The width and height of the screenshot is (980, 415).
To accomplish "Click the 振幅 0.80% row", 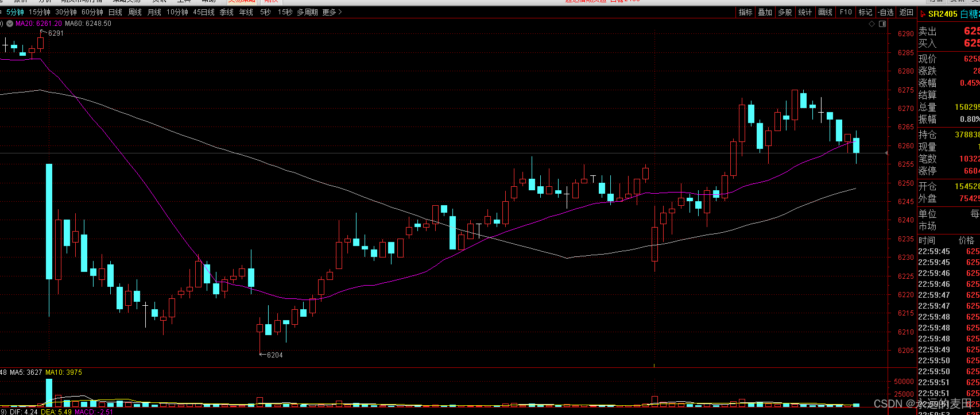I will (x=948, y=119).
